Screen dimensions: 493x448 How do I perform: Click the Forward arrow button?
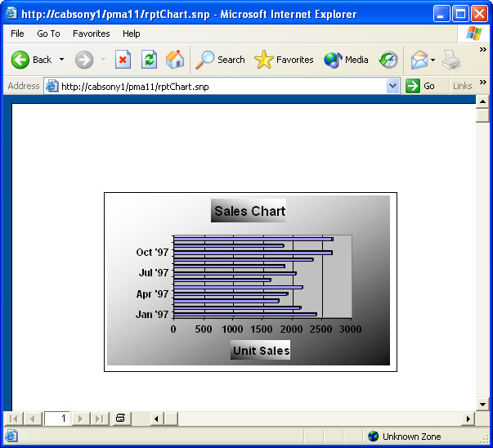(84, 60)
